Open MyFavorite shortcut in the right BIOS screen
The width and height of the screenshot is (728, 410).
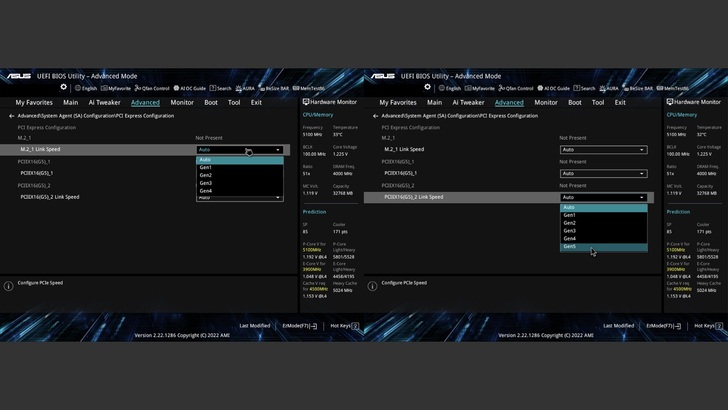coord(483,88)
